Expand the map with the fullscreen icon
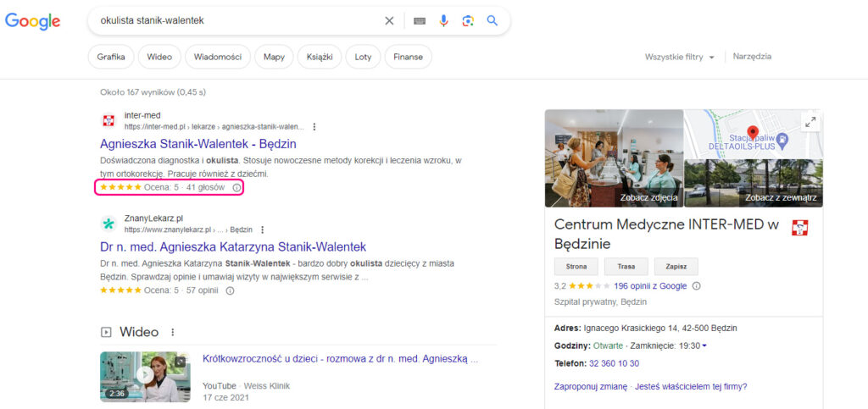868x409 pixels. [810, 123]
